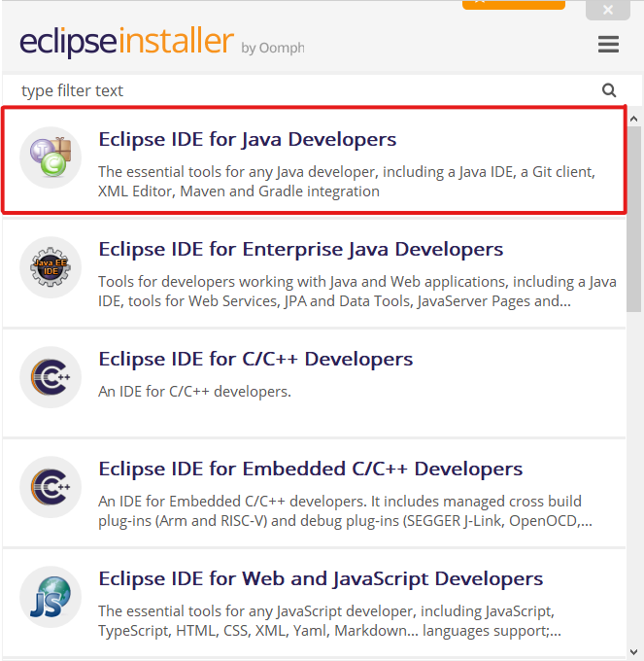Viewport: 644px width, 661px height.
Task: Close the installer window
Action: tap(608, 10)
